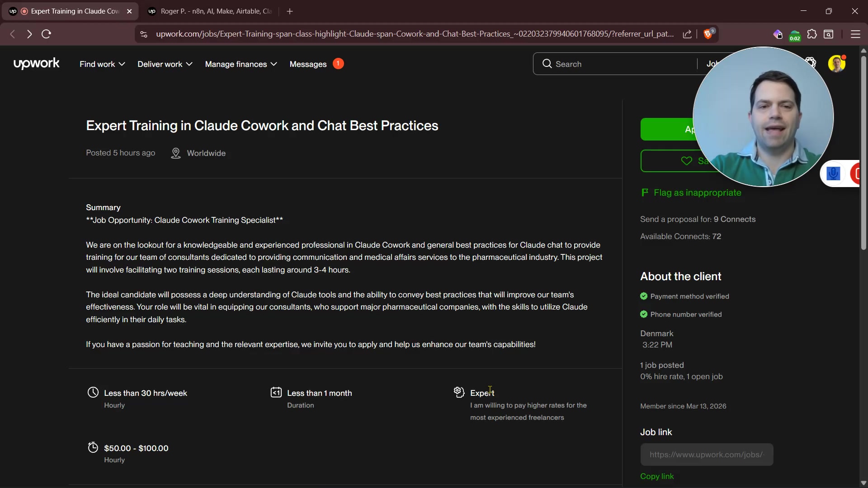Click the Upwork logo

pos(36,64)
